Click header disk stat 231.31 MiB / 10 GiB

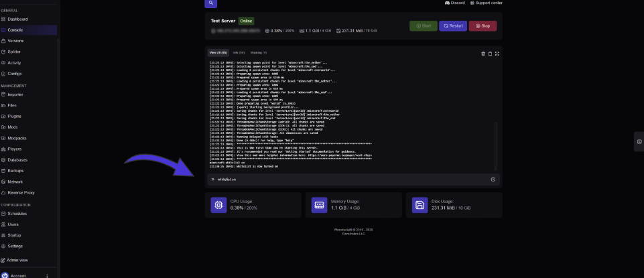pyautogui.click(x=357, y=31)
